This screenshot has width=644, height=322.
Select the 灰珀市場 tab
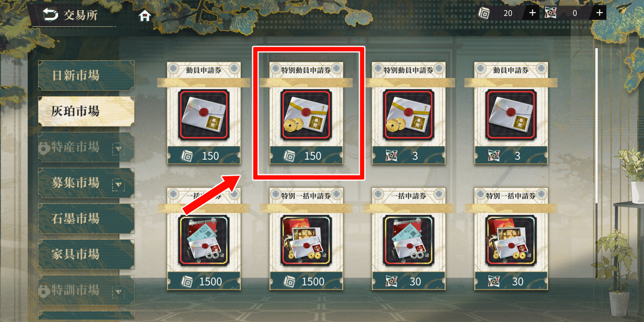86,111
